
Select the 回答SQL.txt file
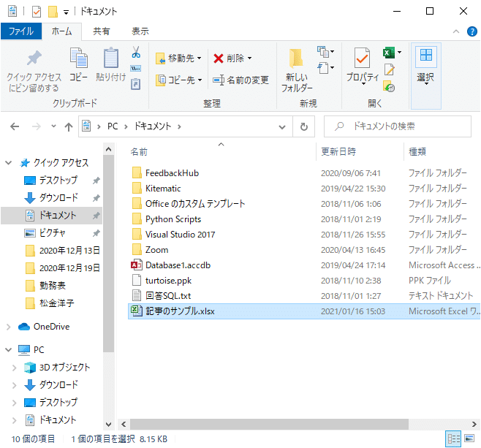point(168,295)
